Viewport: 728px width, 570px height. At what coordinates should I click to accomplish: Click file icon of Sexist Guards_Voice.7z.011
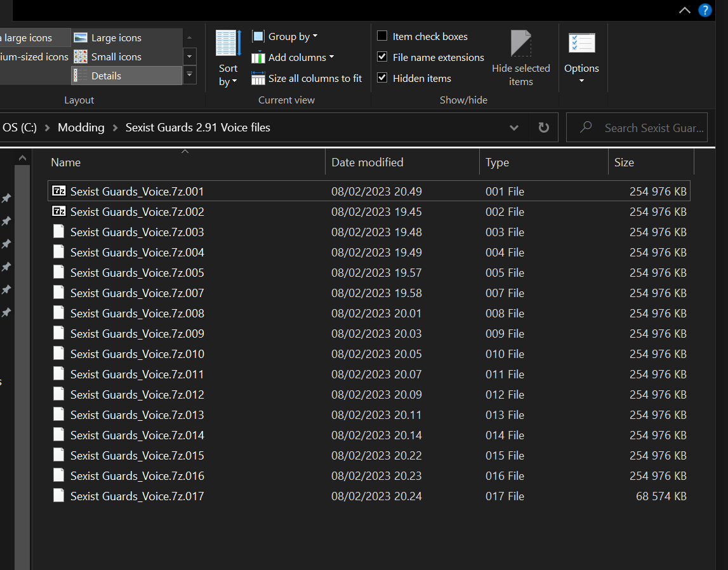click(x=58, y=374)
